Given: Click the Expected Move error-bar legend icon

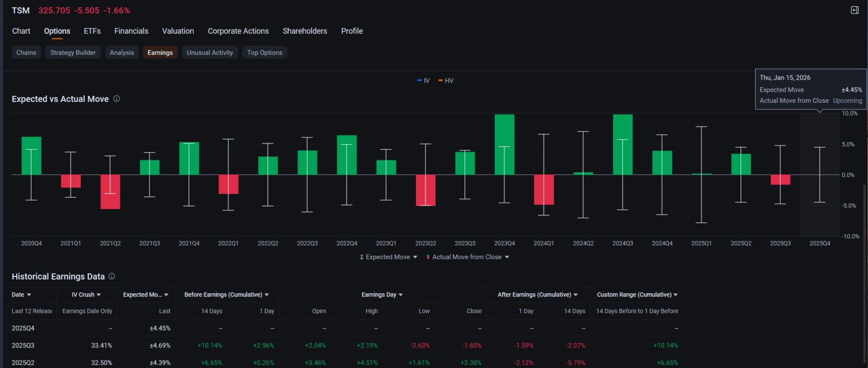Looking at the screenshot, I should click(x=362, y=257).
